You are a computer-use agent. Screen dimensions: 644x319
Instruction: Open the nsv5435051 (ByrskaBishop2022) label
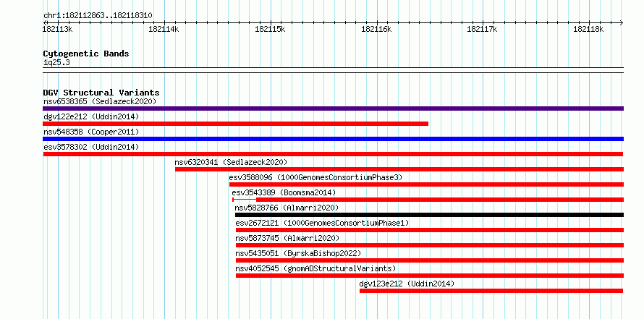pyautogui.click(x=299, y=253)
